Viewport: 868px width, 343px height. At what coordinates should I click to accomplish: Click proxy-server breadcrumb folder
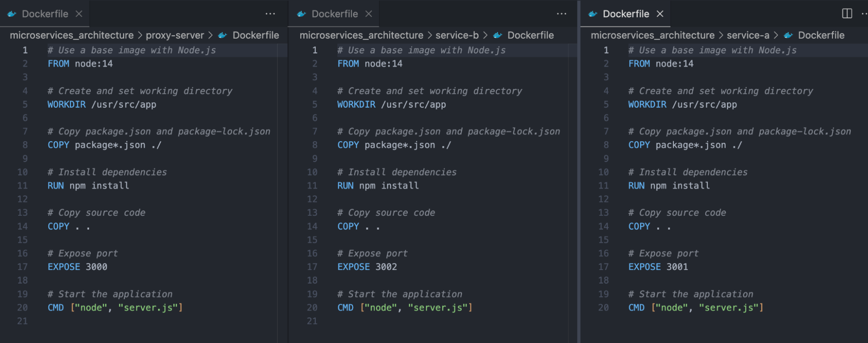tap(175, 35)
